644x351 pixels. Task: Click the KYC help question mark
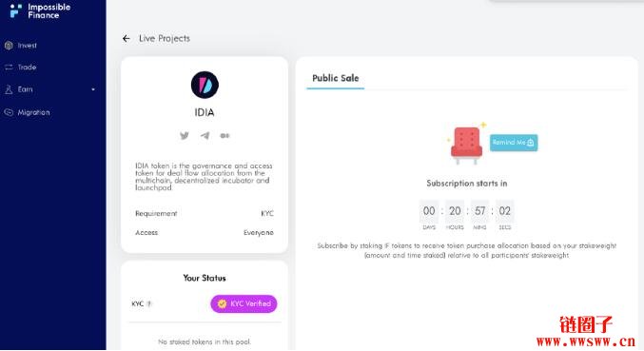click(149, 303)
